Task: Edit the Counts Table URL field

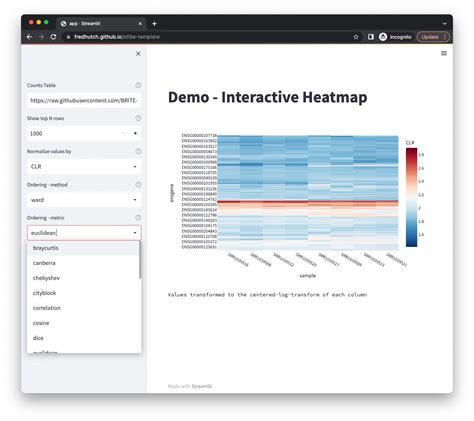Action: click(x=84, y=100)
